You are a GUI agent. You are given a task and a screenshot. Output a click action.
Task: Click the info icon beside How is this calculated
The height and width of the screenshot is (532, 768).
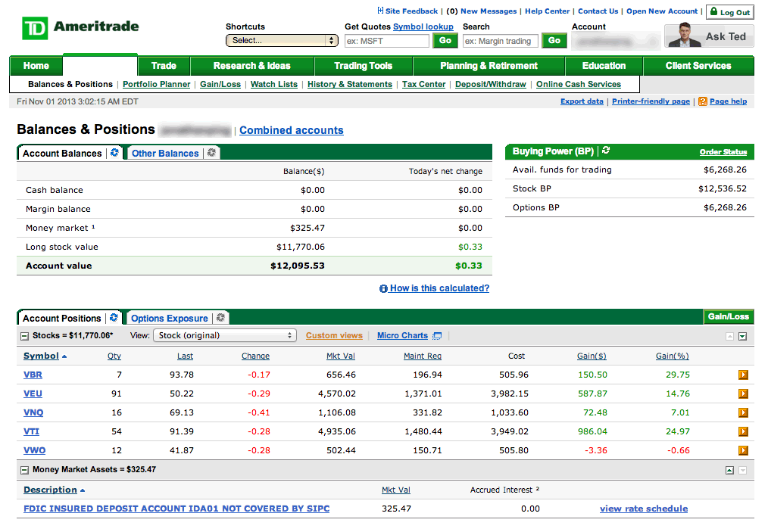[x=383, y=289]
